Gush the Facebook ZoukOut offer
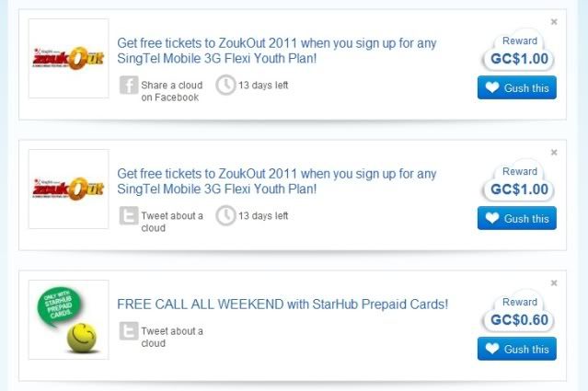588x391 pixels. click(517, 87)
